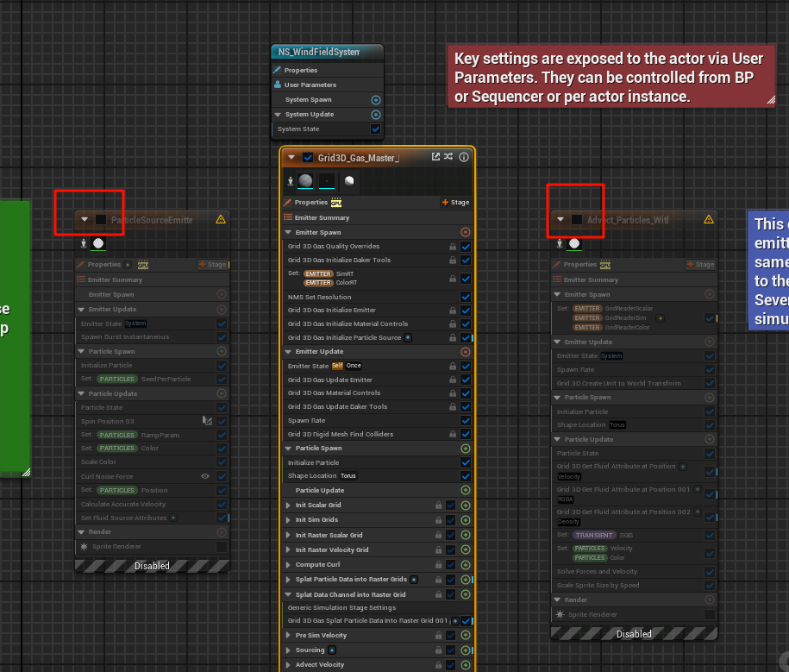Uncheck NMS Set Resolution module
Image resolution: width=789 pixels, height=672 pixels.
coord(466,297)
